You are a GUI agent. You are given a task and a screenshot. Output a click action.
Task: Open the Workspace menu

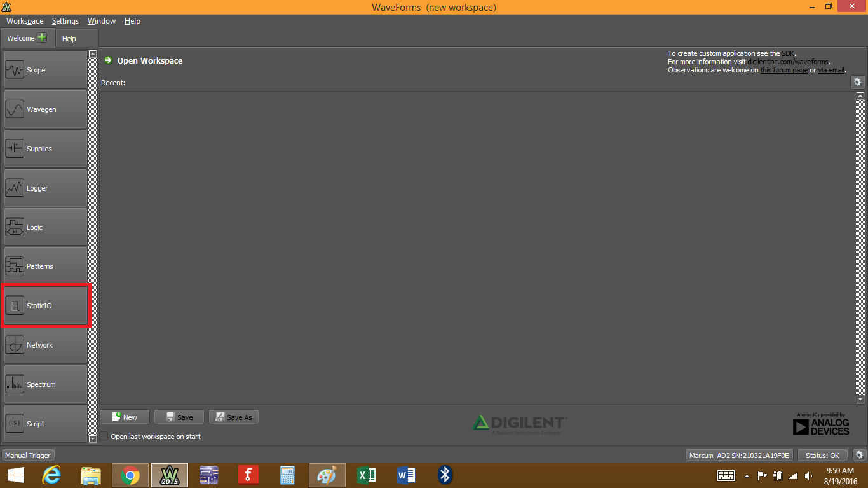tap(25, 21)
